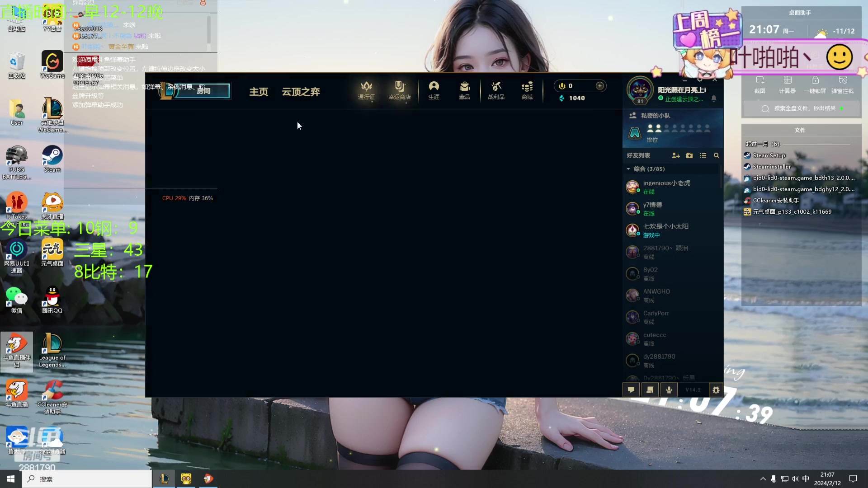Switch to the 主页 tab
This screenshot has width=868, height=488.
(x=259, y=92)
